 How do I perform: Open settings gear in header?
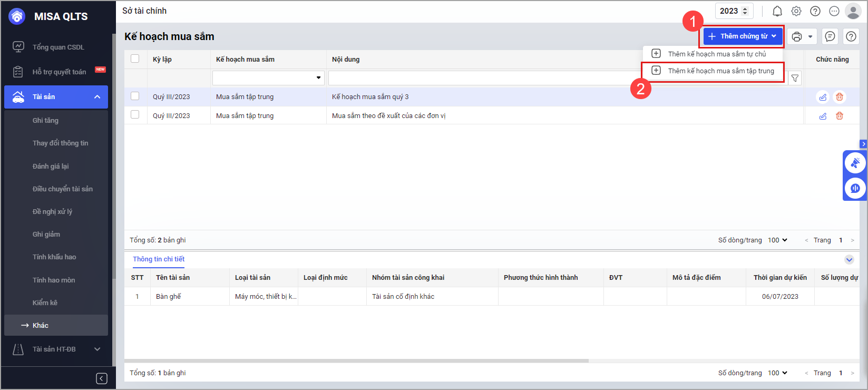pos(796,11)
